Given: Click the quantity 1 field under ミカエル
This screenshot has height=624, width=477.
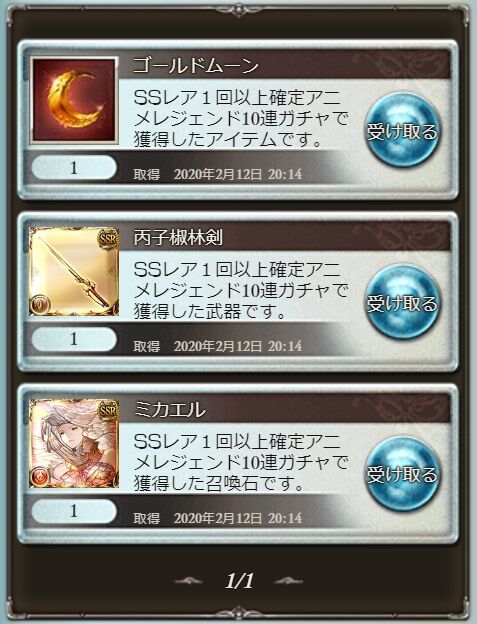Looking at the screenshot, I should click(x=74, y=511).
